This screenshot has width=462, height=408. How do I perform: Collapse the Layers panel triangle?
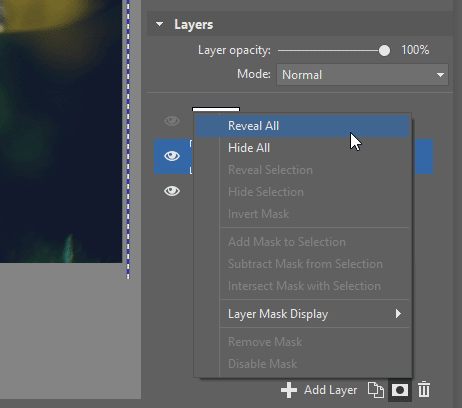[160, 24]
